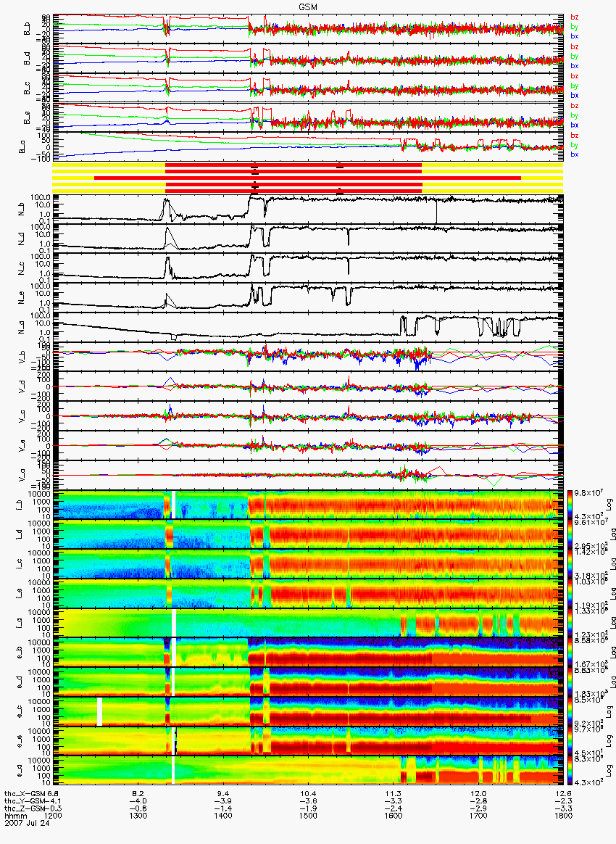Select the V_b velocity panel label
Image resolution: width=616 pixels, height=844 pixels.
click(22, 357)
